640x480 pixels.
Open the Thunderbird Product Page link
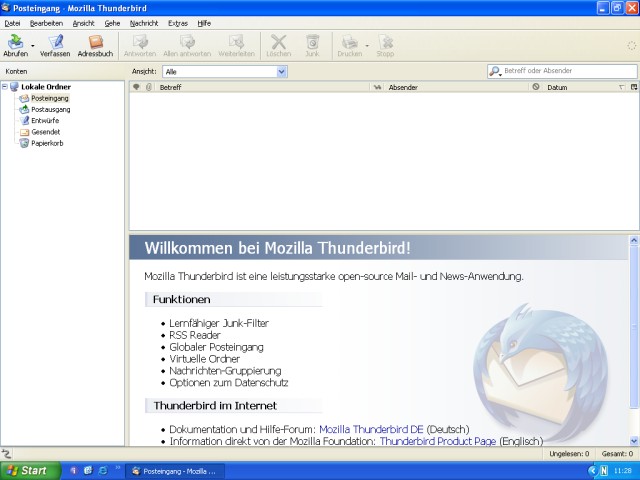pyautogui.click(x=438, y=441)
